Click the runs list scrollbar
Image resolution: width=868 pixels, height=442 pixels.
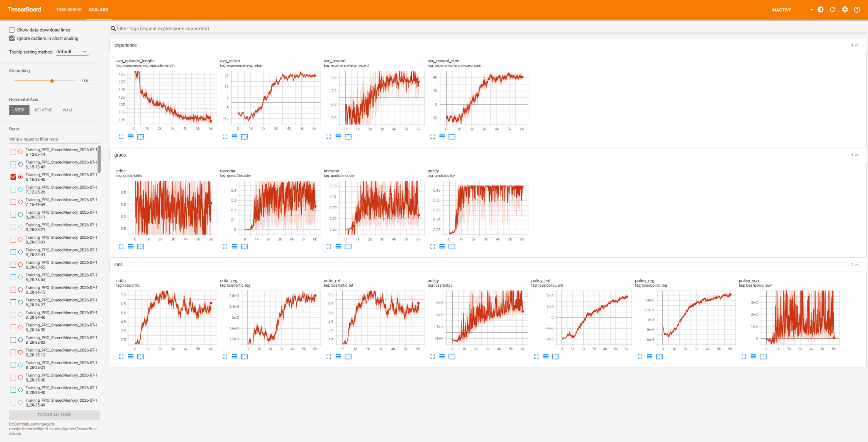[x=99, y=159]
